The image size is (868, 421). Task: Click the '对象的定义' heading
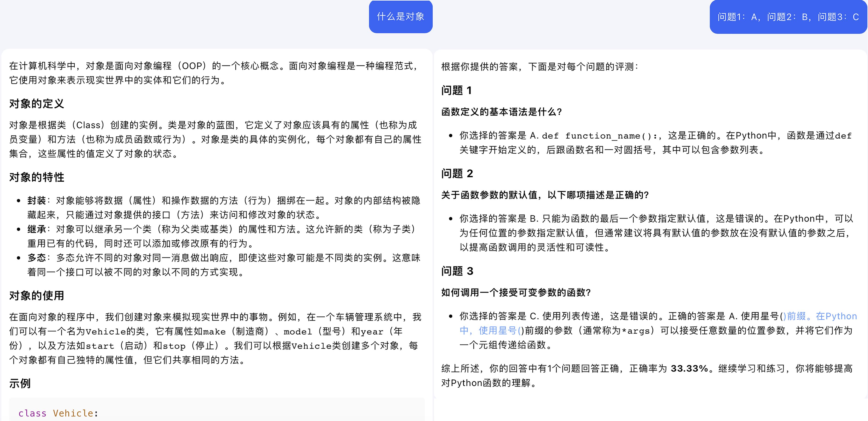click(36, 103)
